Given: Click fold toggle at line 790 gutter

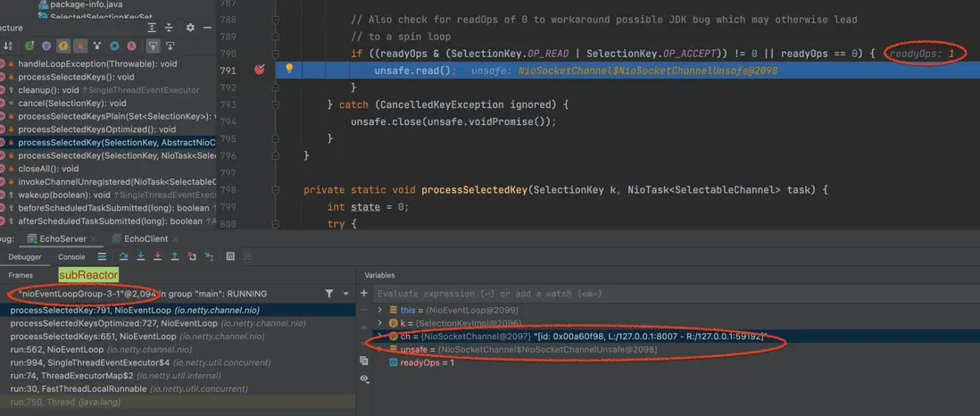Looking at the screenshot, I should click(x=275, y=54).
